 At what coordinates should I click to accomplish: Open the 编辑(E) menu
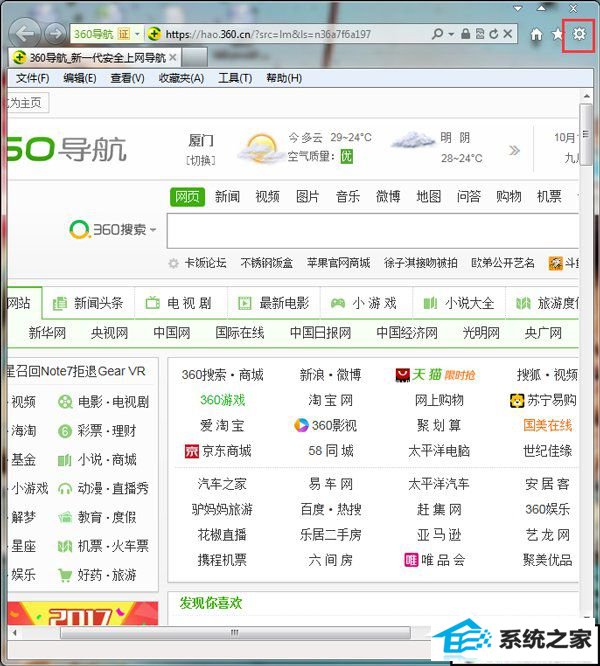(x=80, y=78)
